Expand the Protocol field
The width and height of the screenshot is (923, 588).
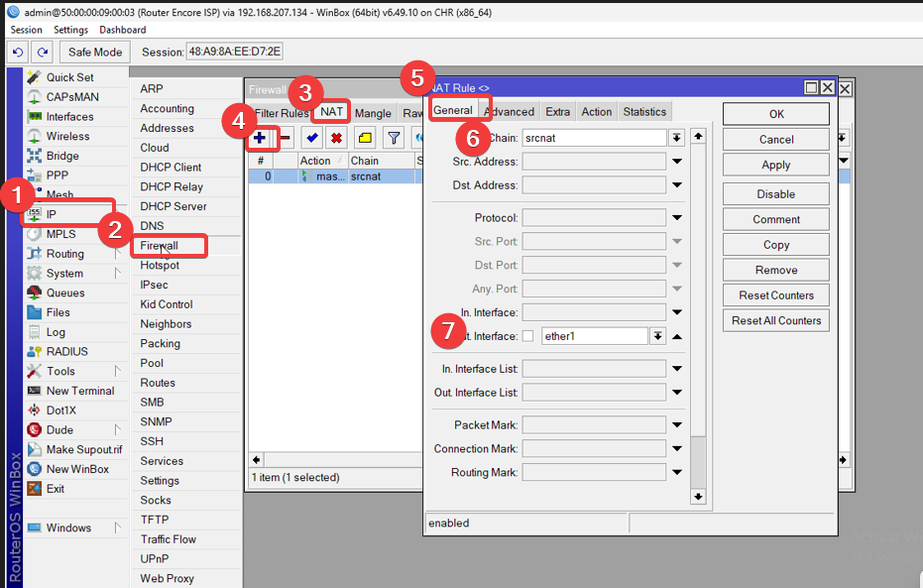tap(677, 218)
